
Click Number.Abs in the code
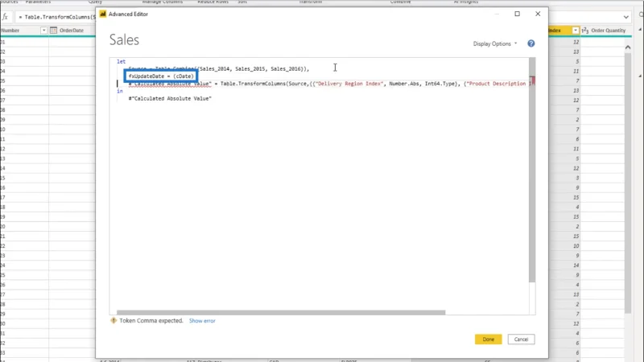click(404, 84)
